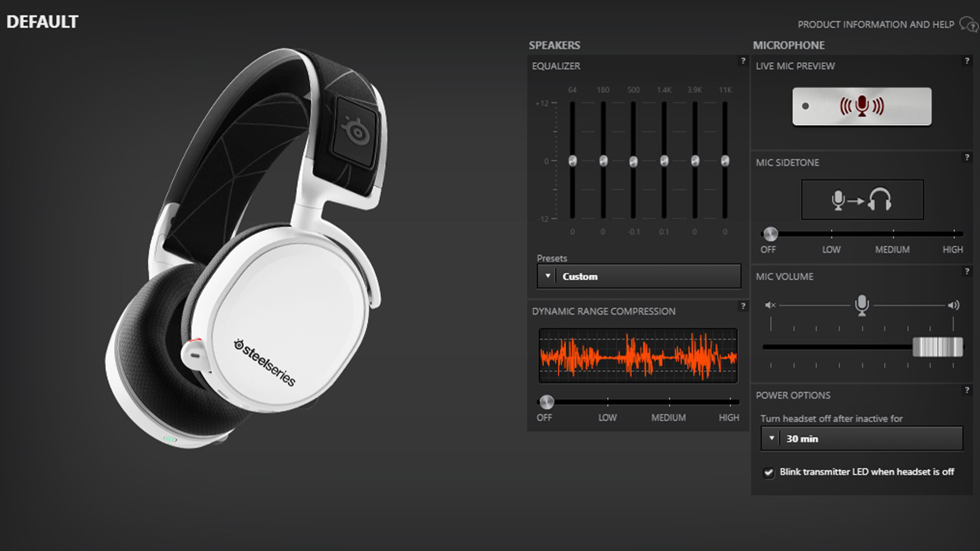Viewport: 980px width, 551px height.
Task: Click the -12 equalizer scale label
Action: [543, 219]
